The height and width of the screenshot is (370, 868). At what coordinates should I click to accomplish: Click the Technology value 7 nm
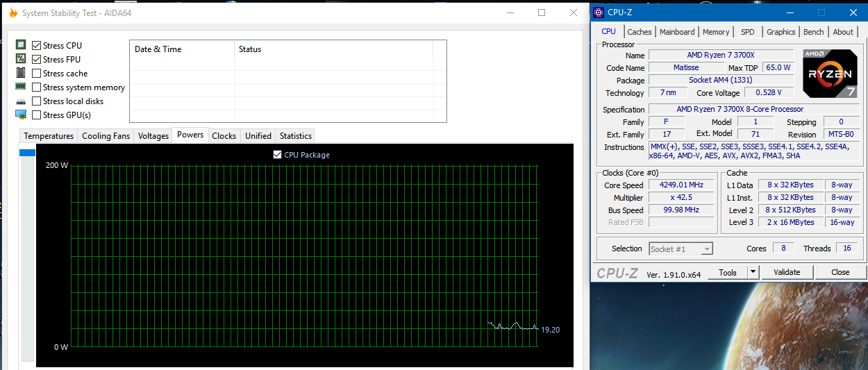(668, 92)
